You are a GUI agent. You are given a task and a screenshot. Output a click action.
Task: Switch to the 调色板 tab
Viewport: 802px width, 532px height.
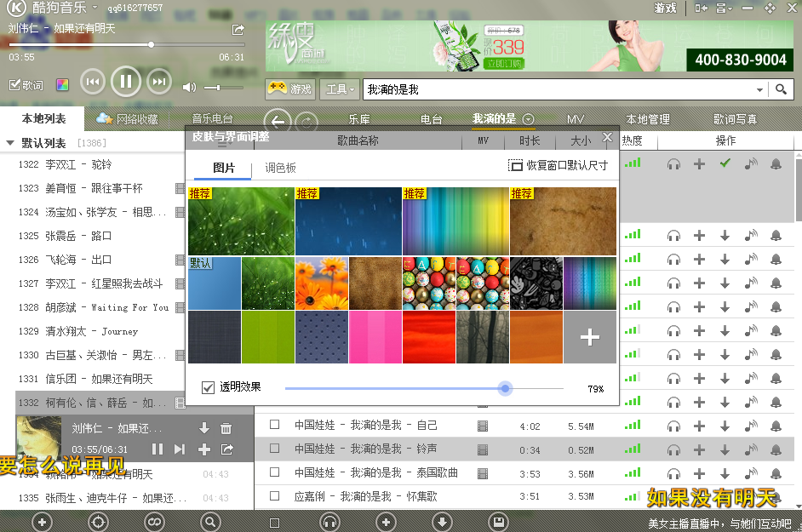[280, 168]
